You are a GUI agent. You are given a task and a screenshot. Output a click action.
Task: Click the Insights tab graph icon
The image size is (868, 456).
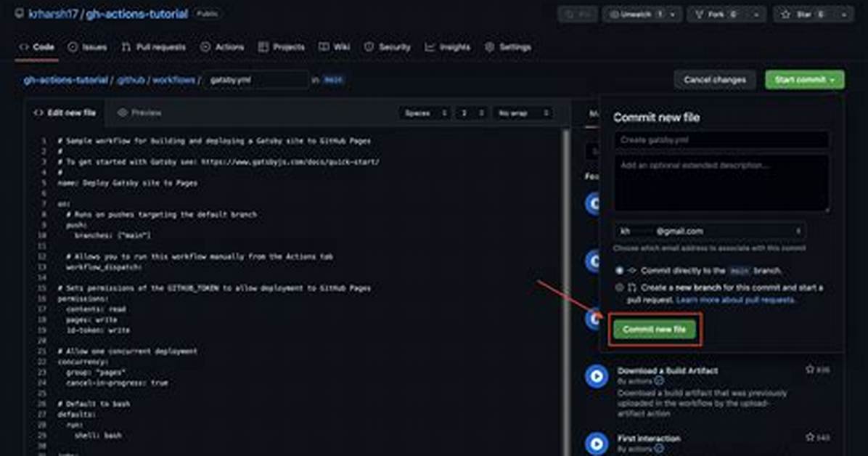point(430,47)
